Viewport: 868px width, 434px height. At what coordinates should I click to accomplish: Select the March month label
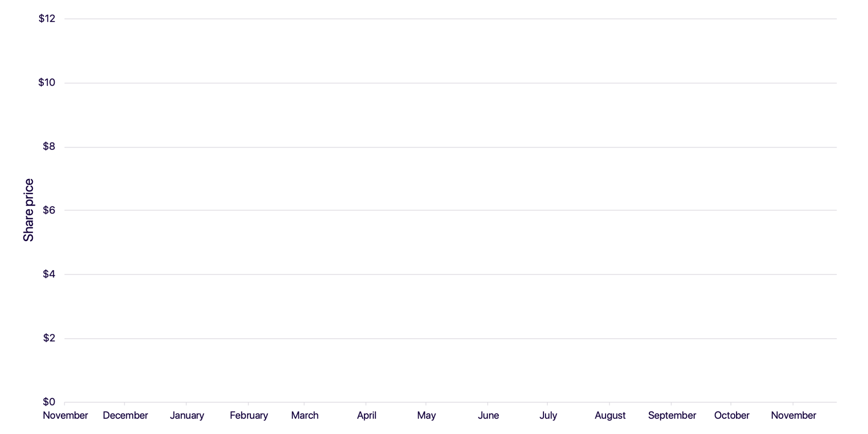pos(305,415)
